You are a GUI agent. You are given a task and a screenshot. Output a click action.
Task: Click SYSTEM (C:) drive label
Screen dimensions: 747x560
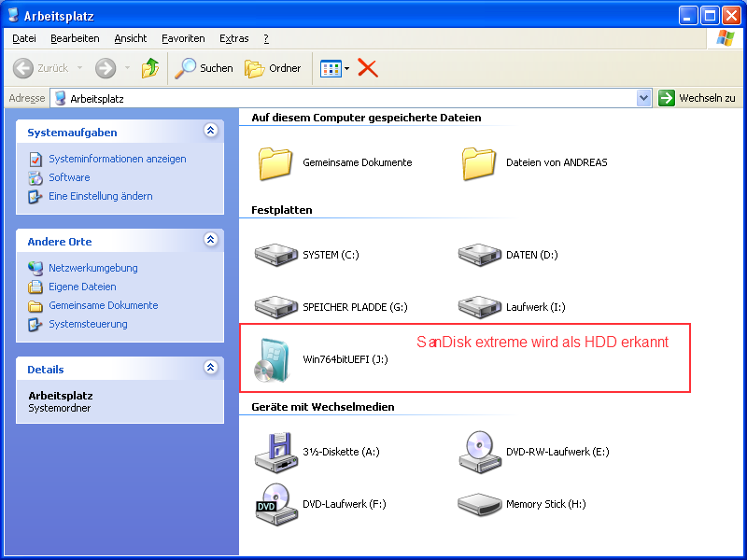point(331,255)
